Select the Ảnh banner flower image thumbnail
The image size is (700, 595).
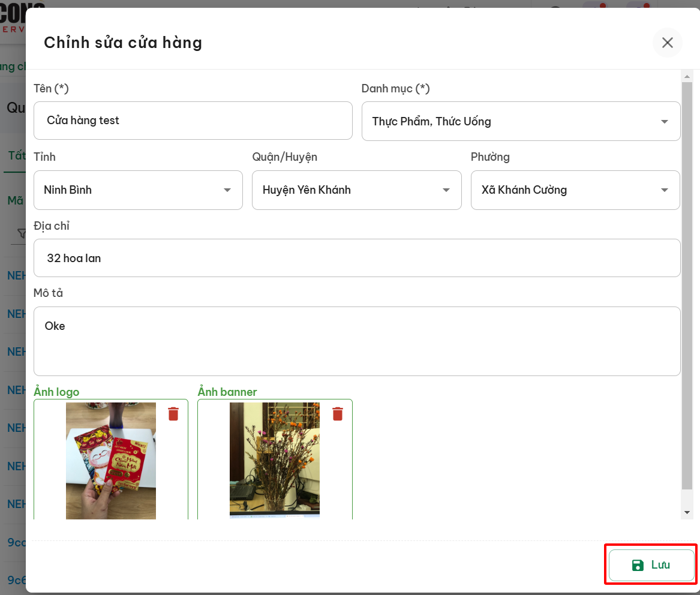[275, 460]
